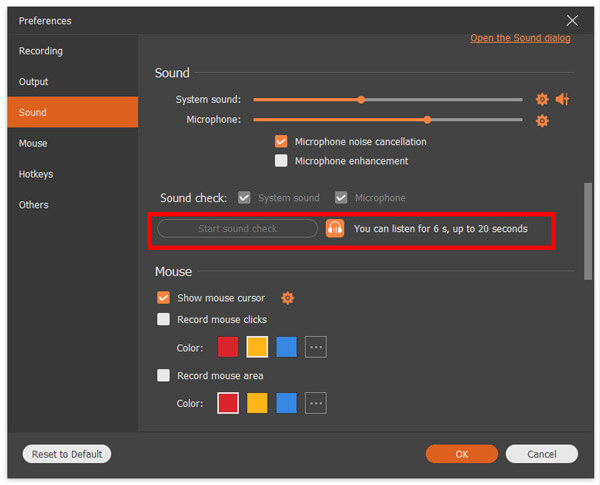Open System sound settings gear
Viewport: 600px width, 485px height.
pyautogui.click(x=542, y=100)
